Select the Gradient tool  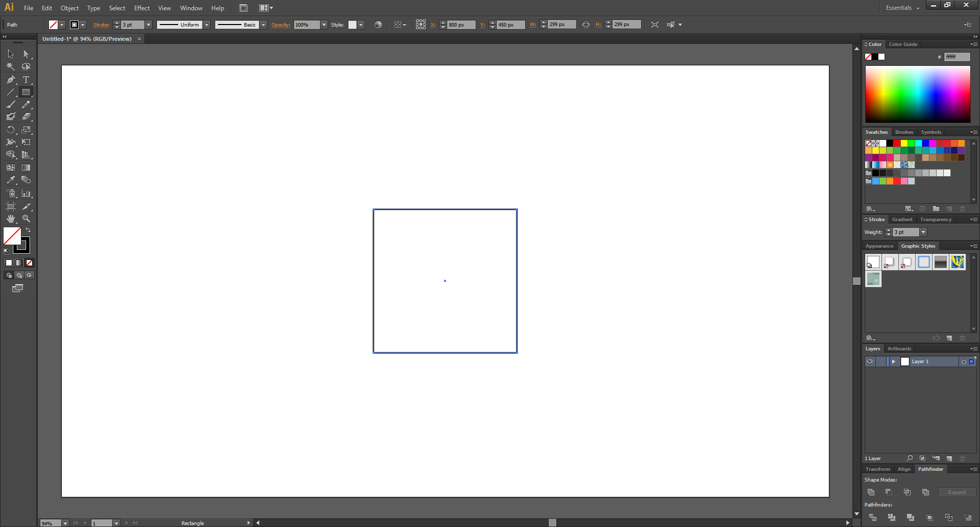(26, 167)
